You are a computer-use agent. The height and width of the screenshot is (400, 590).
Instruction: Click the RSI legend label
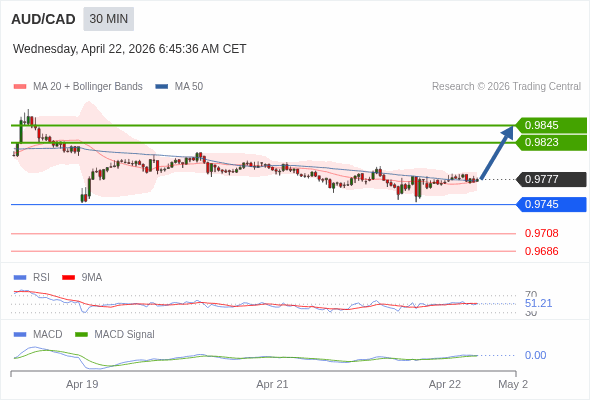coord(41,278)
